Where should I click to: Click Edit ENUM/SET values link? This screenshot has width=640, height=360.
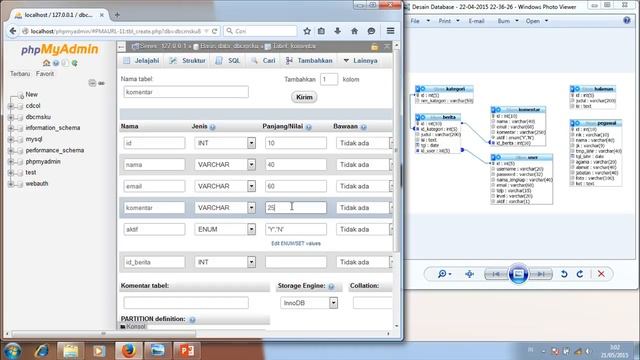click(296, 244)
